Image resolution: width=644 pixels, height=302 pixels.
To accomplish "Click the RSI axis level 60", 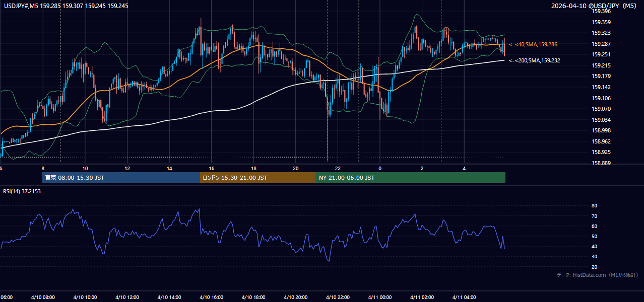I will pyautogui.click(x=595, y=226).
